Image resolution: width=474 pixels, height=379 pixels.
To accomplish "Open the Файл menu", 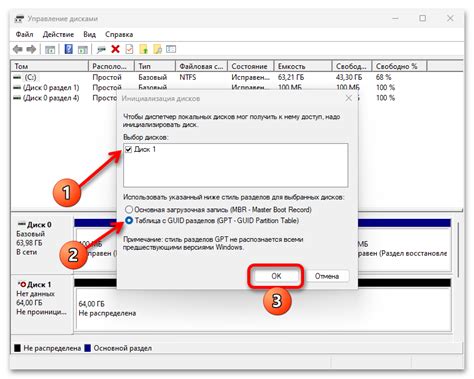I will (x=24, y=34).
